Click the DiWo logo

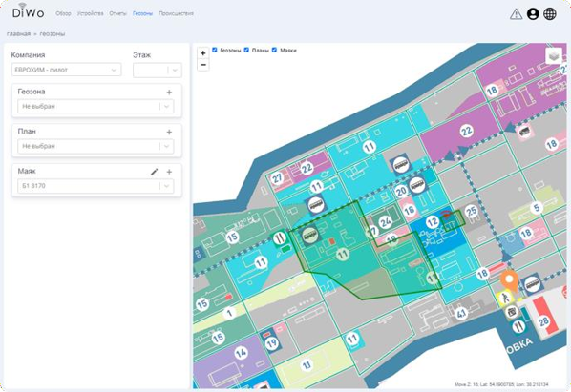coord(29,11)
